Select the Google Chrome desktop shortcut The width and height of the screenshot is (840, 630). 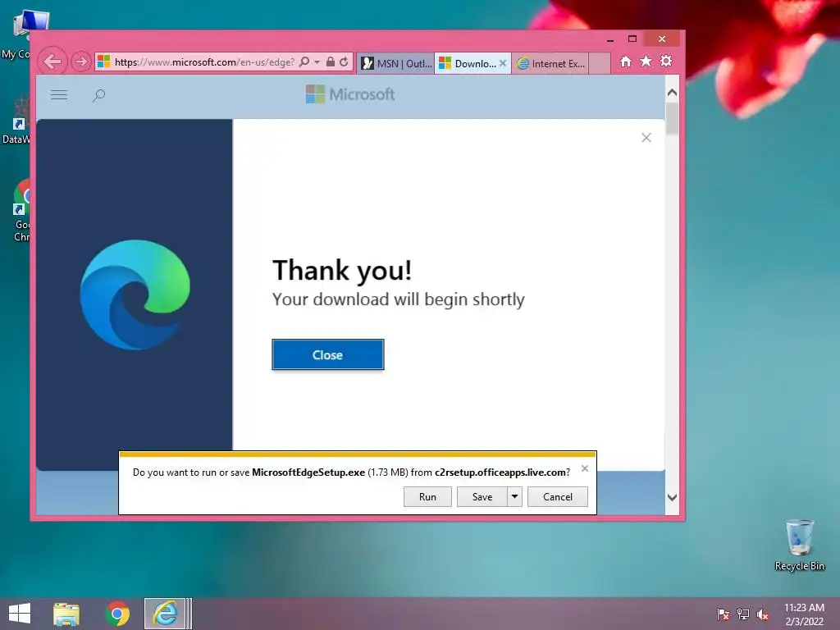click(x=22, y=211)
